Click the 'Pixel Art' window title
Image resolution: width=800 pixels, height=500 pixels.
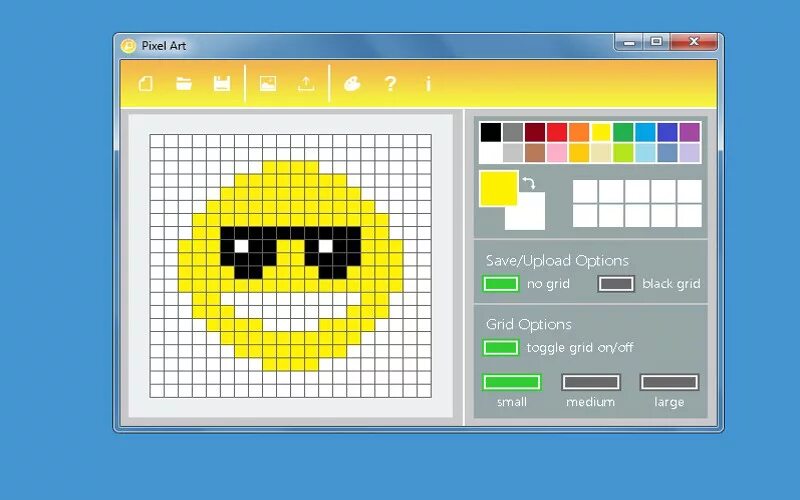(163, 46)
